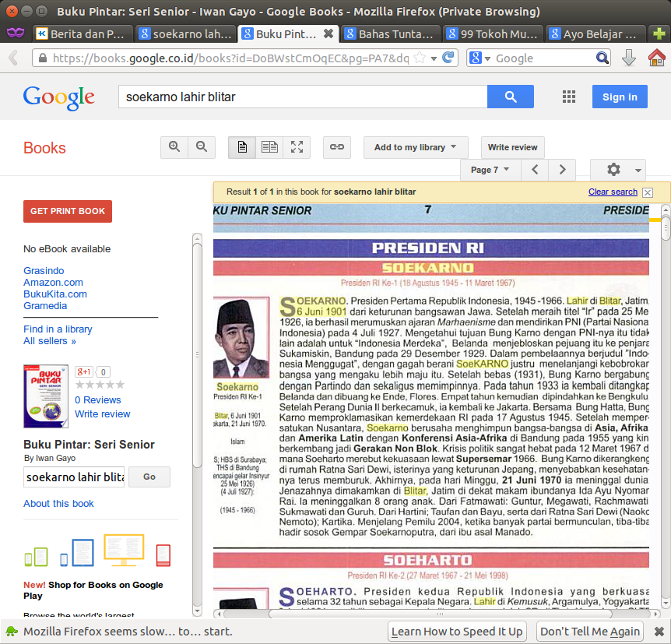
Task: Click Clear search link
Action: 613,192
